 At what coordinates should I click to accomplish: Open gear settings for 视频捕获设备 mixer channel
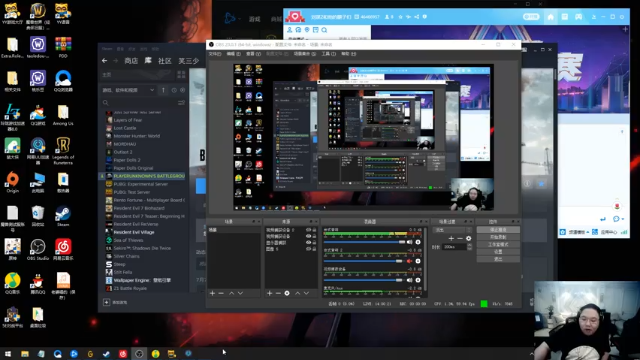[x=418, y=280]
